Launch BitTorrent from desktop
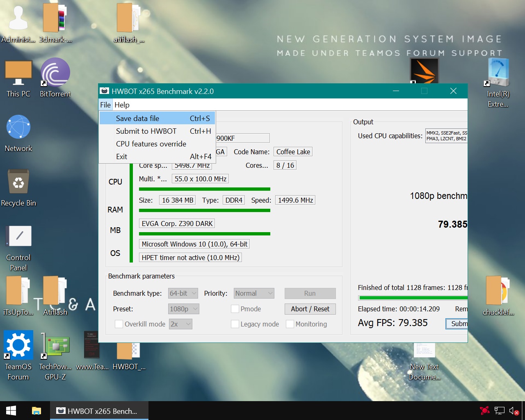Image resolution: width=525 pixels, height=420 pixels. pyautogui.click(x=55, y=78)
